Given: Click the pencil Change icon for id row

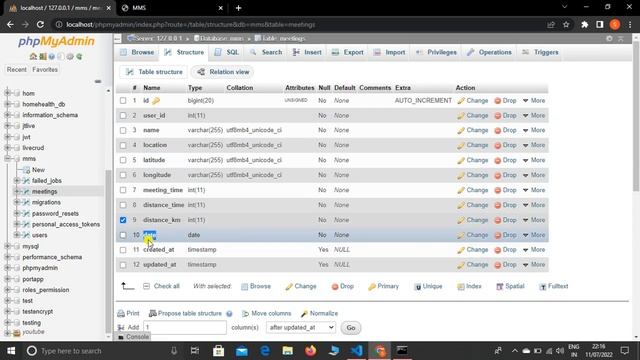Looking at the screenshot, I should (461, 101).
